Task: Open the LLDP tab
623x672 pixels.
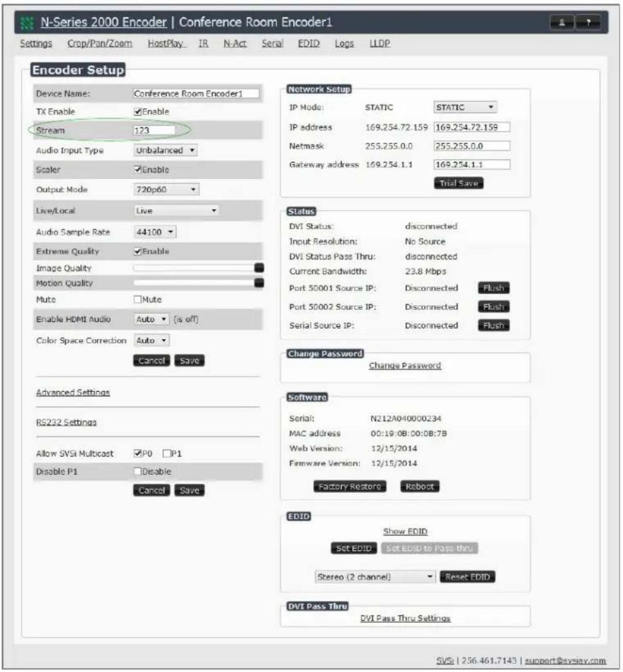Action: point(380,44)
